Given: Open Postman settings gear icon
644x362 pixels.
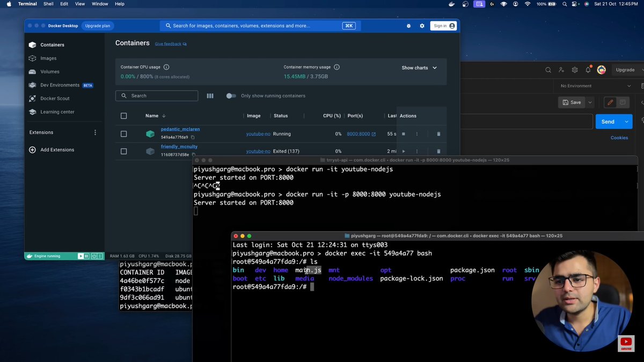Looking at the screenshot, I should (x=575, y=70).
